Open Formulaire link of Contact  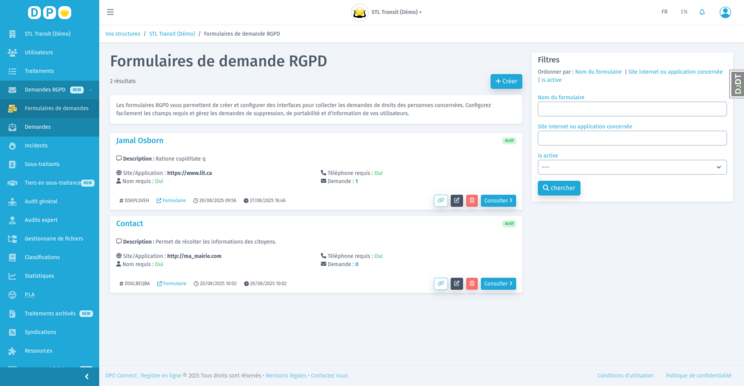pyautogui.click(x=172, y=284)
